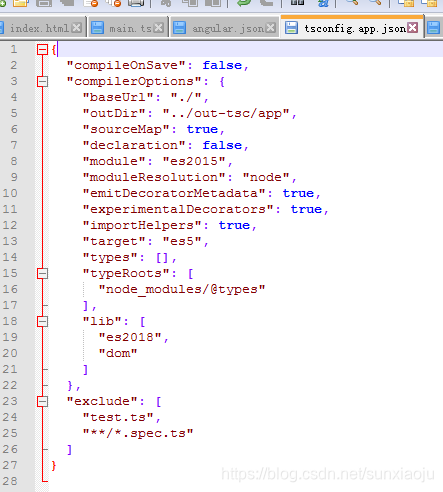Click the "compileOnSave" key text

(x=126, y=66)
